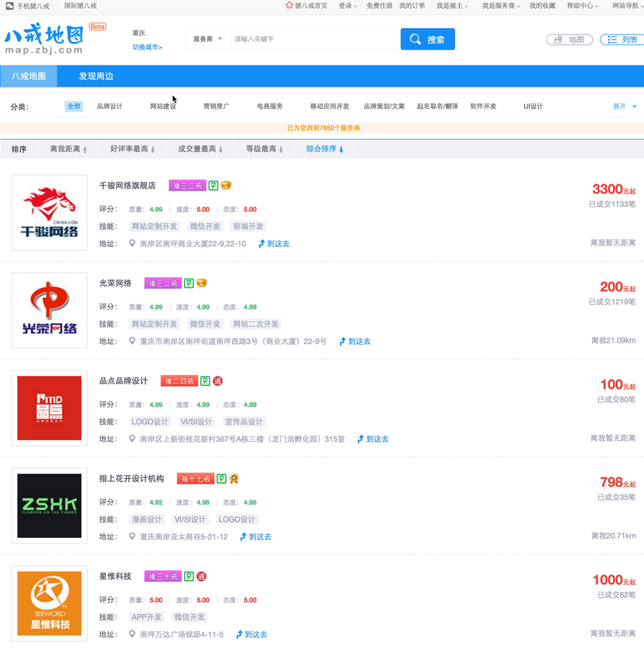Screen dimensions: 644x648
Task: Open the 我是服务商 dropdown menu
Action: pos(501,6)
